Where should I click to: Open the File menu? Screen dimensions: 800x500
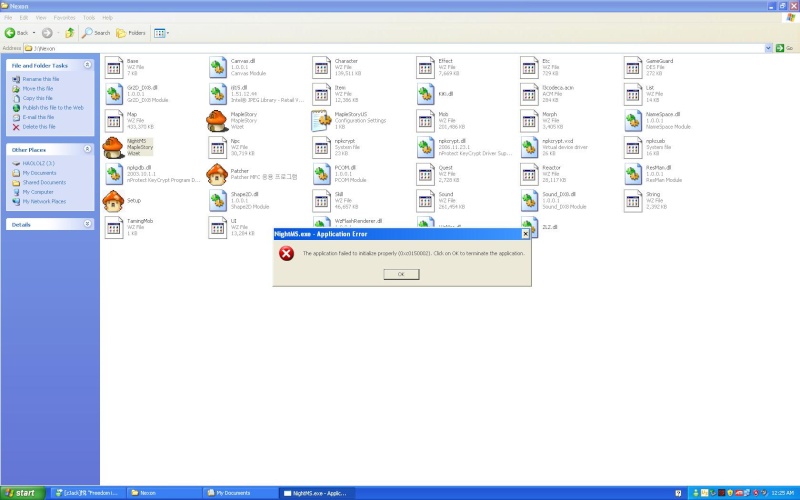[8, 17]
